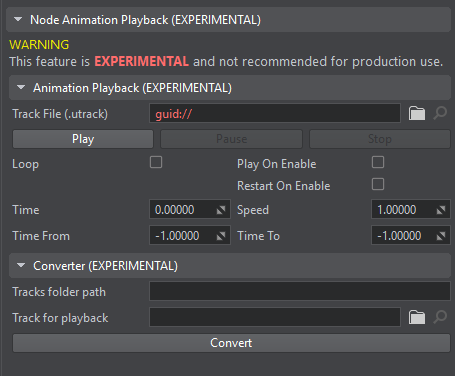The image size is (455, 376).
Task: Open folder browser for Track File (.utrack)
Action: point(417,113)
